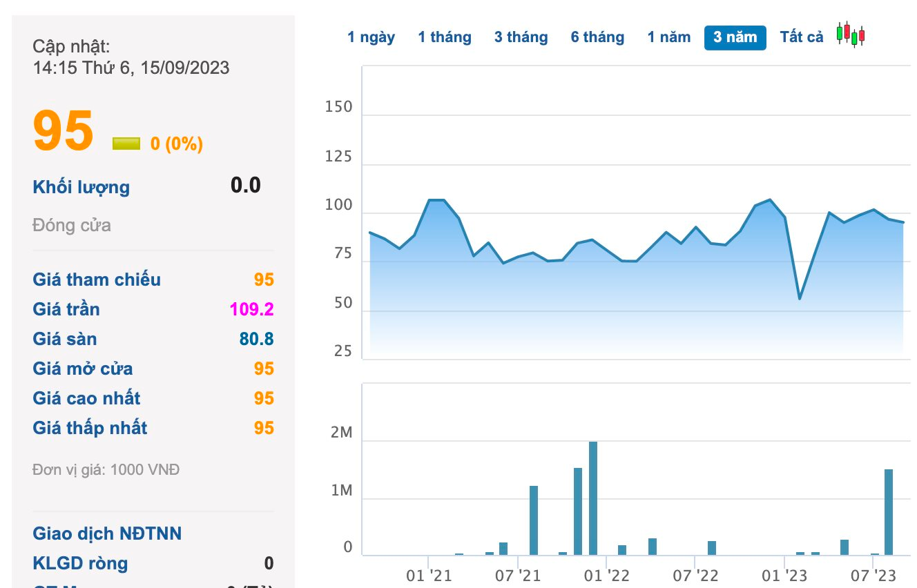
Task: Select the '1 tháng' time range tab
Action: click(x=445, y=37)
